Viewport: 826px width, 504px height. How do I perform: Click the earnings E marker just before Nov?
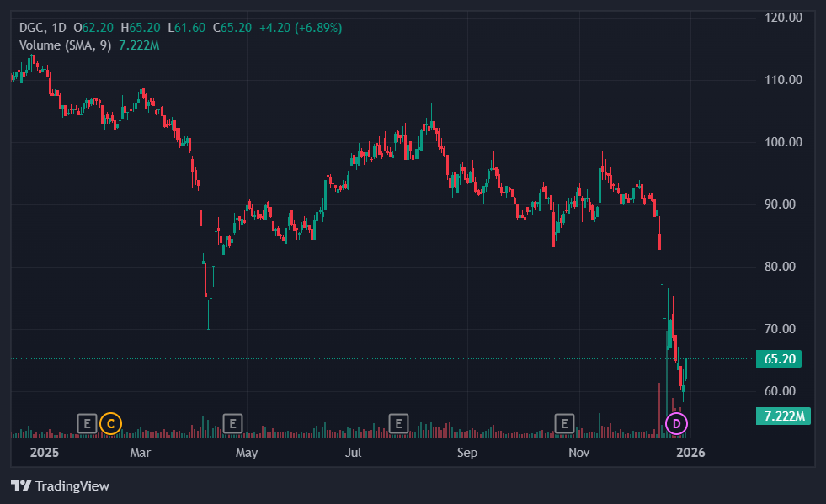(564, 423)
